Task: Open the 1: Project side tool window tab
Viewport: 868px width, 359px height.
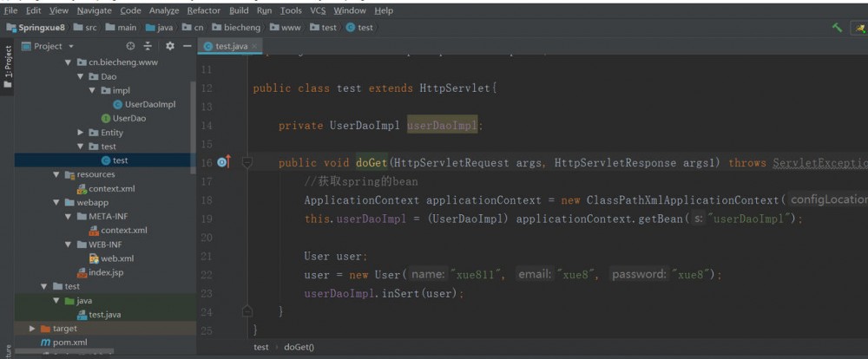Action: pos(7,68)
